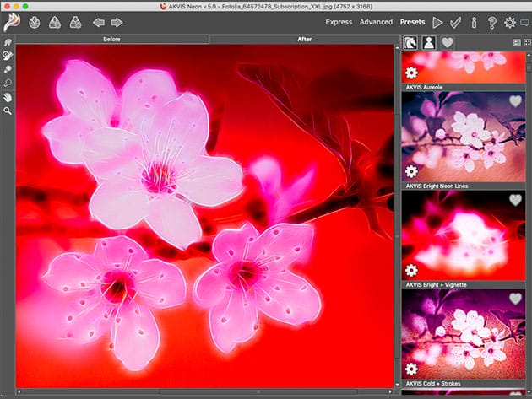Toggle heart on AKVIS Bright + Vignette preset
532x399 pixels.
pyautogui.click(x=515, y=200)
